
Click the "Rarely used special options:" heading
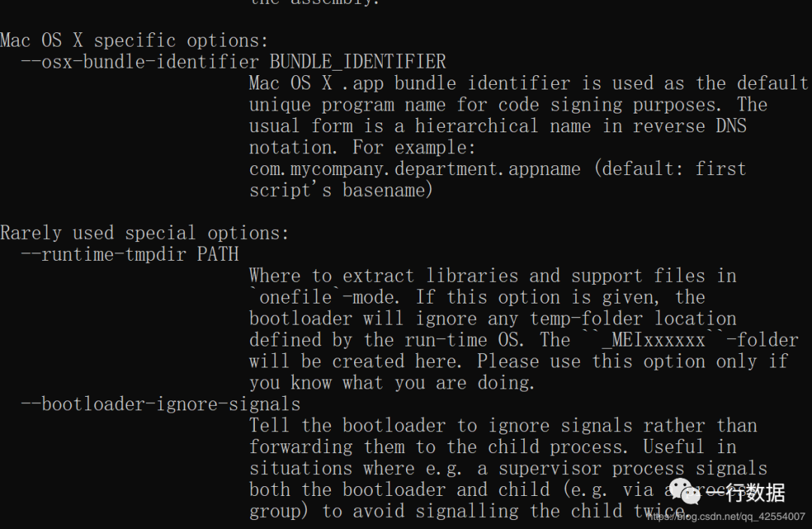tap(144, 233)
